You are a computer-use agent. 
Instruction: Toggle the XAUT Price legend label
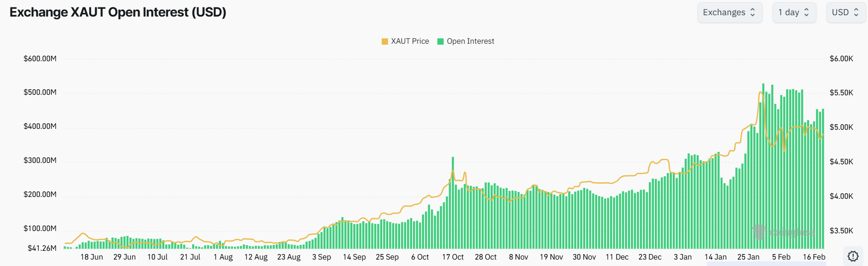410,41
